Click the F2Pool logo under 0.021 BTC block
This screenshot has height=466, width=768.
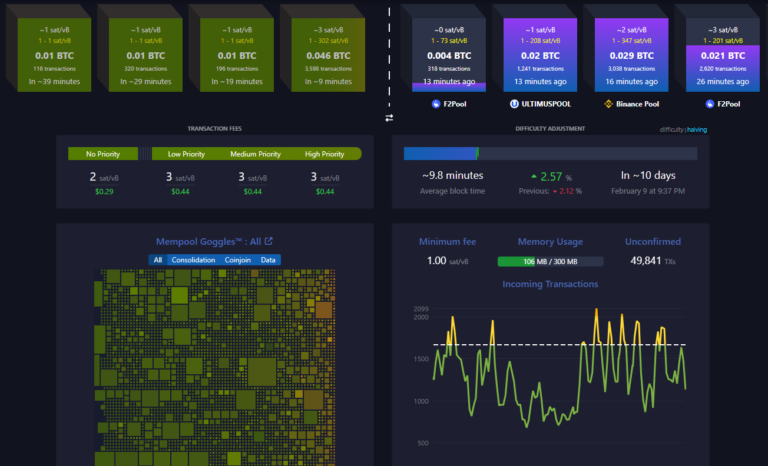710,104
